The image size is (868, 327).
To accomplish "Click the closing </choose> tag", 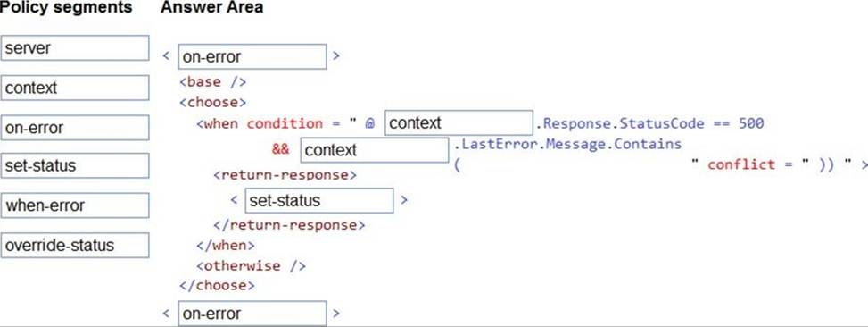I will coord(217,285).
